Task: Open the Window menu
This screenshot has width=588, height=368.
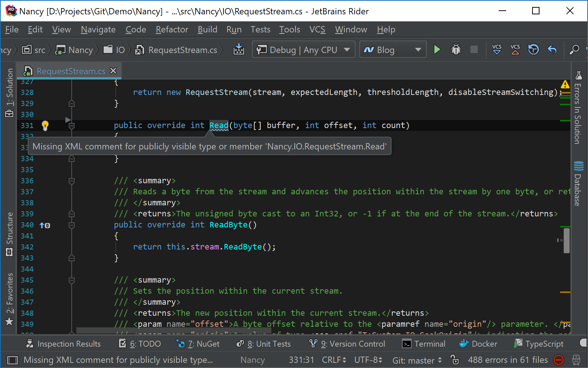Action: click(x=351, y=29)
